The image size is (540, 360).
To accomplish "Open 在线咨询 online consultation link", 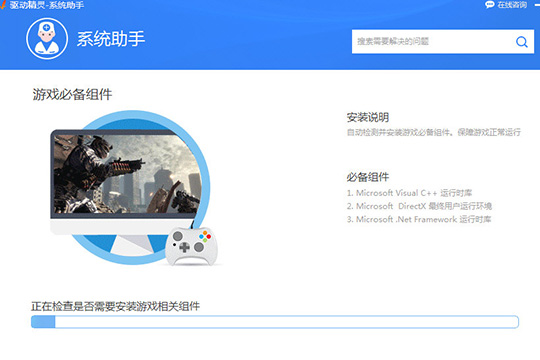I will 512,4.
